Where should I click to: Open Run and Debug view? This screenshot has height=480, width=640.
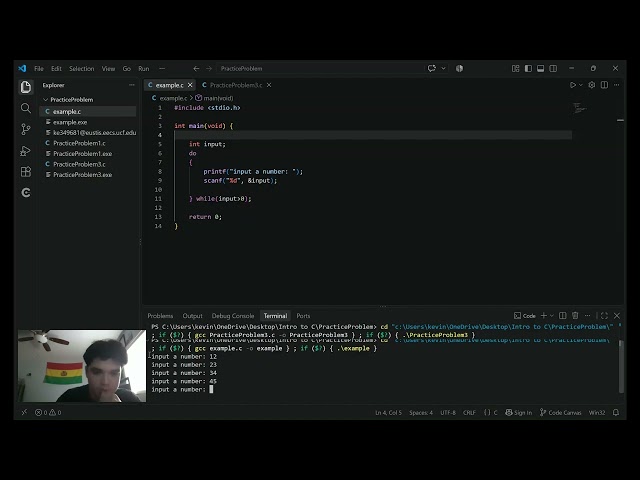tap(26, 151)
